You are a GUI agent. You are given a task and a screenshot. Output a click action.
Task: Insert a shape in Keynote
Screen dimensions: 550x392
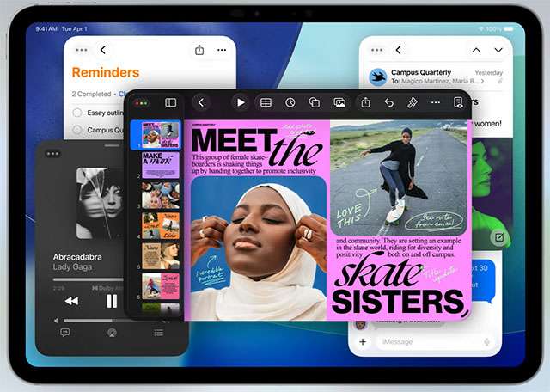point(315,102)
